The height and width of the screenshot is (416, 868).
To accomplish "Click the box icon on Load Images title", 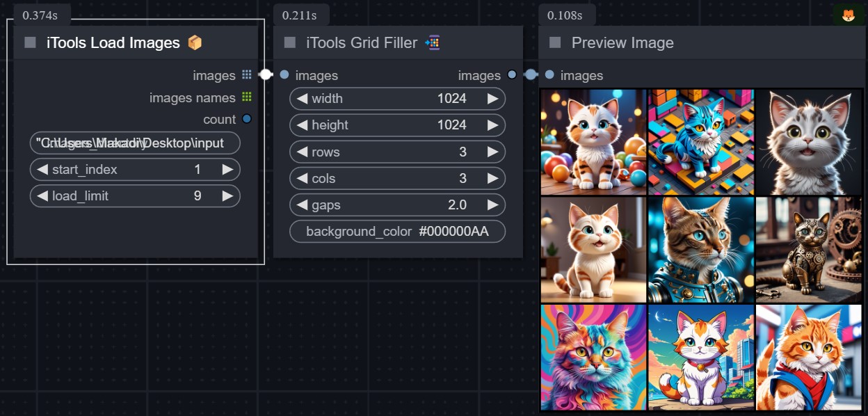I will click(195, 42).
